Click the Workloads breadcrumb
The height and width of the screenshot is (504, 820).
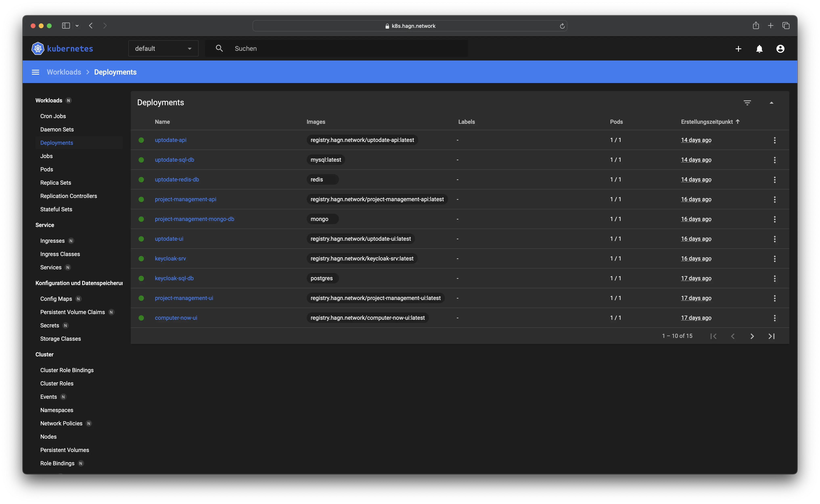pos(64,72)
